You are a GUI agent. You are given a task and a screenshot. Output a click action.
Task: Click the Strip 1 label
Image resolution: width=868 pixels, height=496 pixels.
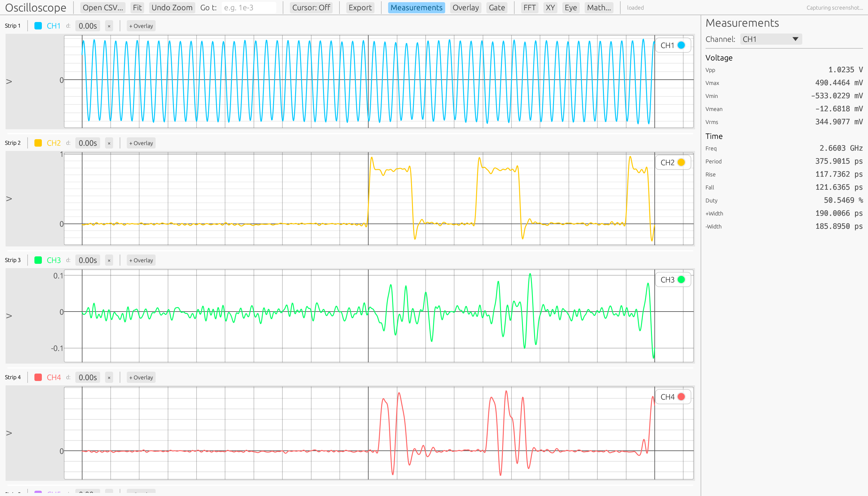pyautogui.click(x=13, y=26)
